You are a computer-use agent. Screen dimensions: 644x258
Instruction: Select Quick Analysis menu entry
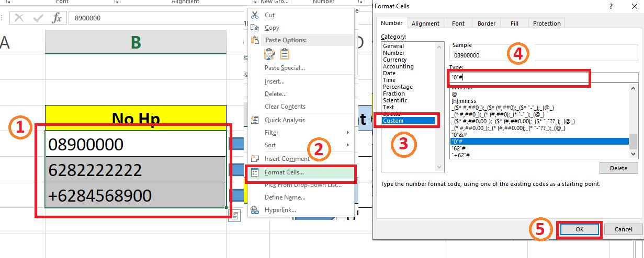pyautogui.click(x=285, y=120)
